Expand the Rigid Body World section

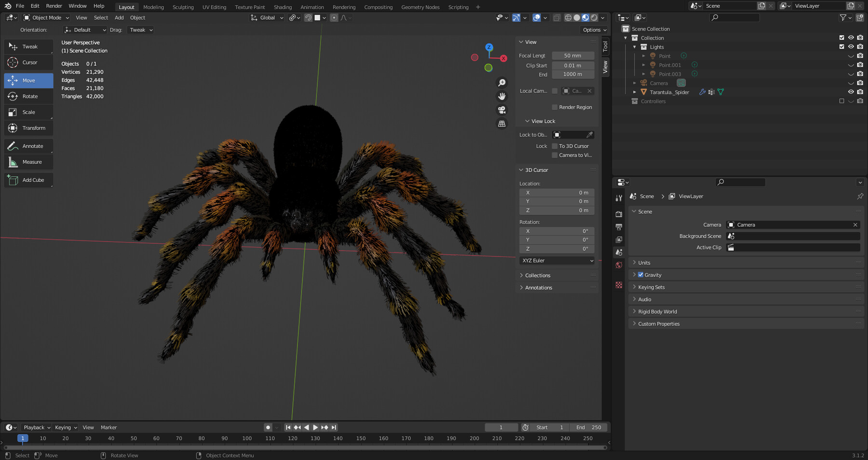(x=657, y=311)
